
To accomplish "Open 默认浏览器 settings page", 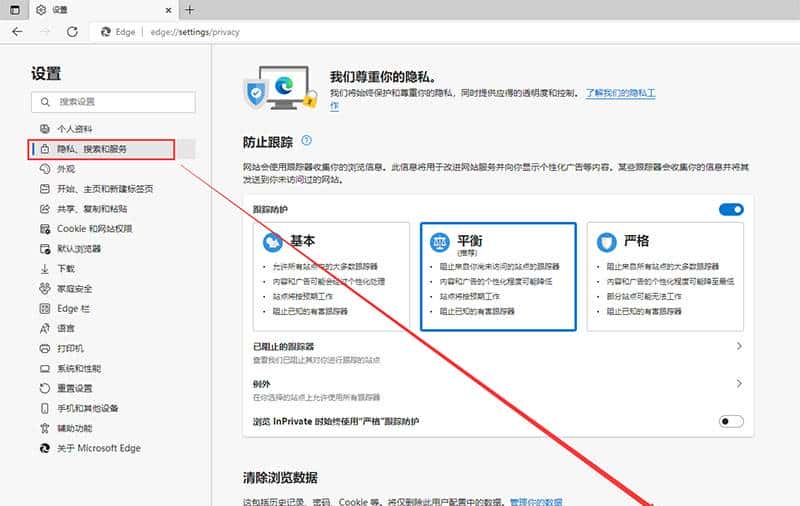I will click(x=79, y=249).
